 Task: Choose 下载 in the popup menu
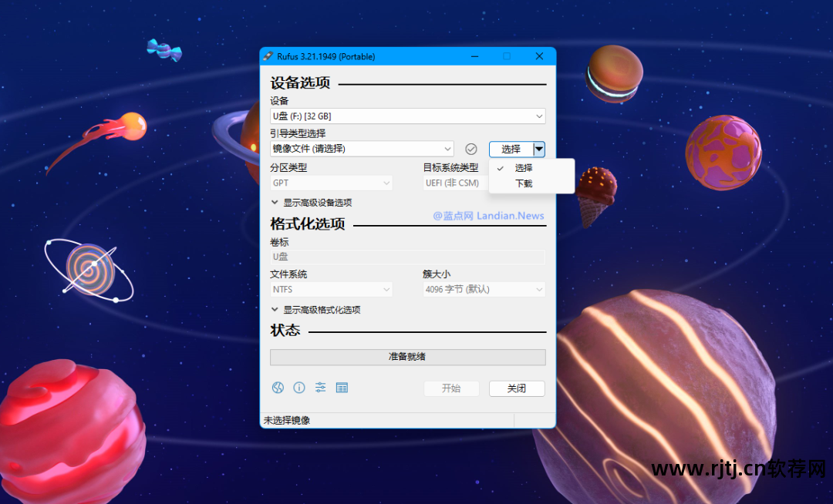point(531,183)
